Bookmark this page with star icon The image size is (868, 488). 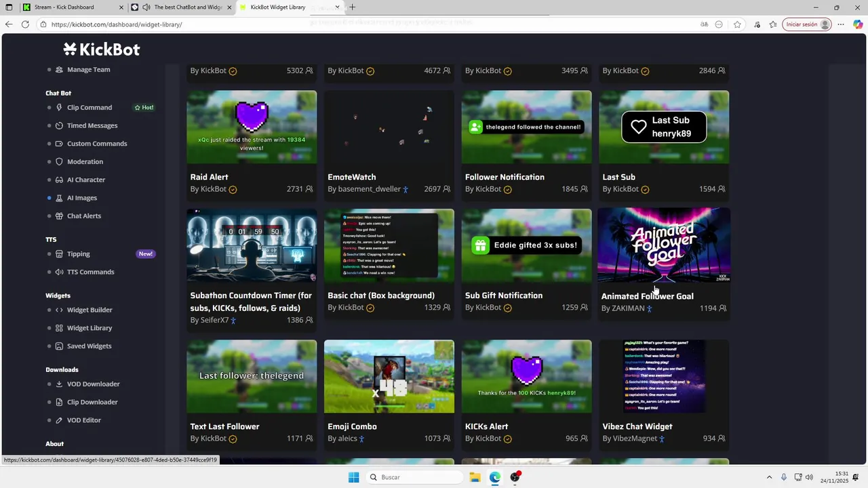coord(737,24)
